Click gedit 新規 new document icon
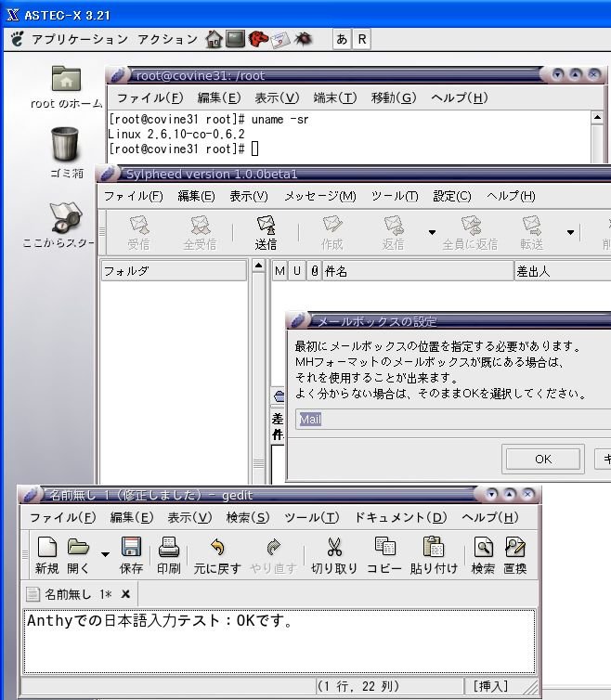The height and width of the screenshot is (700, 611). point(47,555)
